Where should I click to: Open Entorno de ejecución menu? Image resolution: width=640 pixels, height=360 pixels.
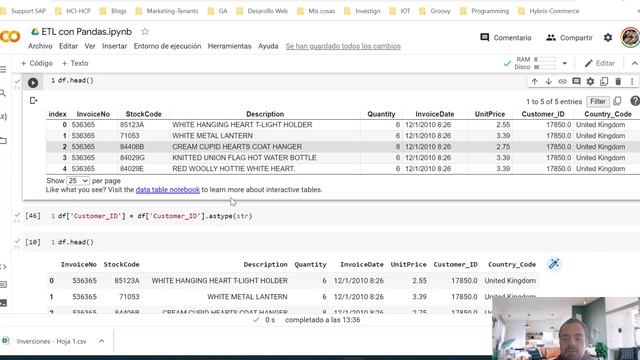click(x=167, y=46)
